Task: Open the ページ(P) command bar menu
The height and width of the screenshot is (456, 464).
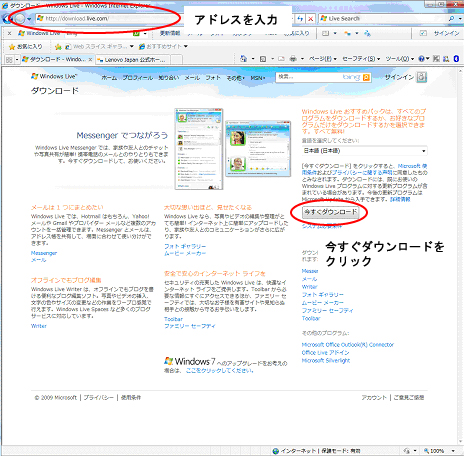Action: pyautogui.click(x=322, y=59)
